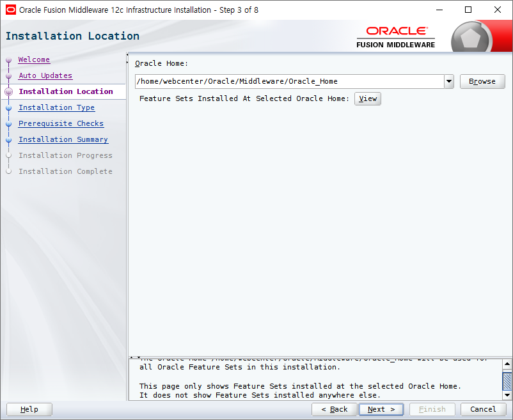Open the Welcome step link
The height and width of the screenshot is (420, 513).
pos(34,59)
